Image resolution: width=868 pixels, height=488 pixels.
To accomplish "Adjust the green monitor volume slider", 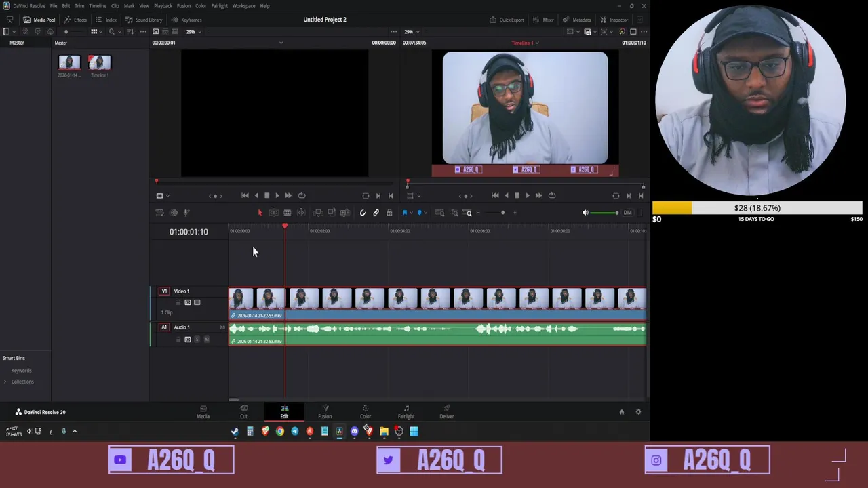I will 604,213.
